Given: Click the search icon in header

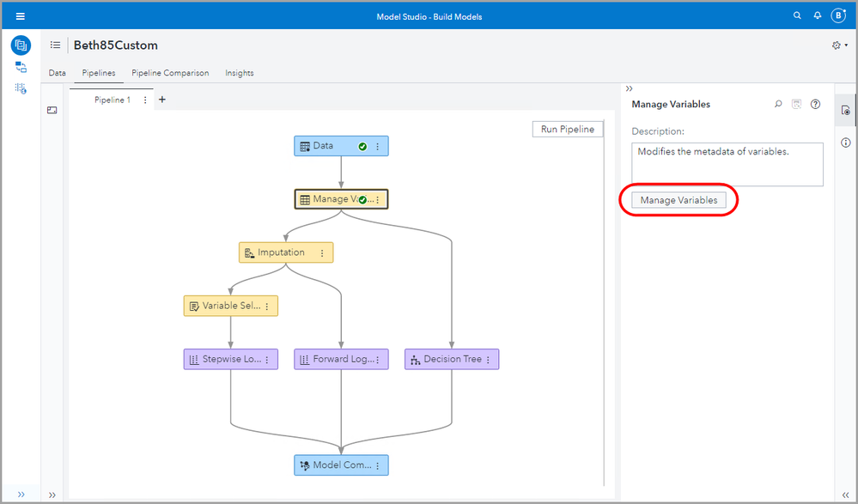Looking at the screenshot, I should click(x=797, y=16).
